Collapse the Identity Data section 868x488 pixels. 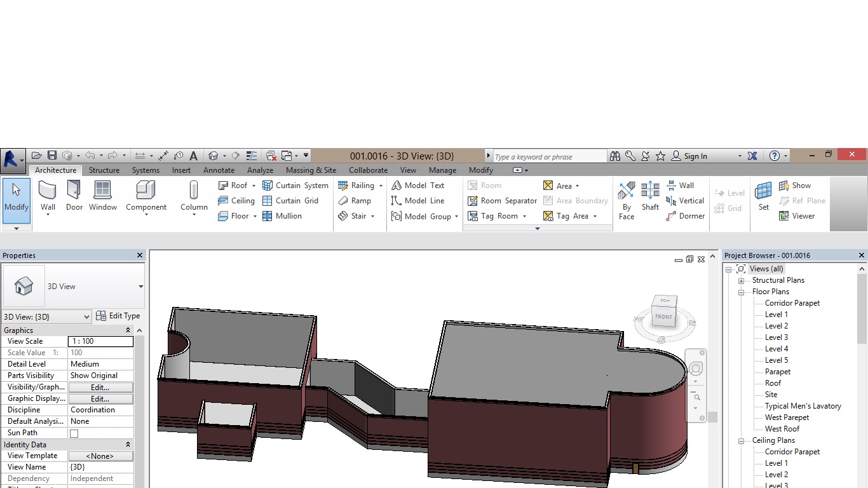128,445
